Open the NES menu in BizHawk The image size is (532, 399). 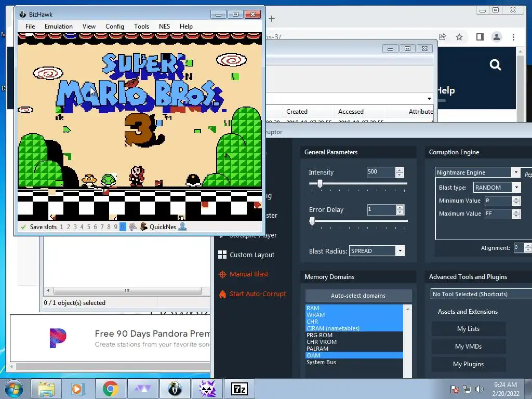(164, 26)
